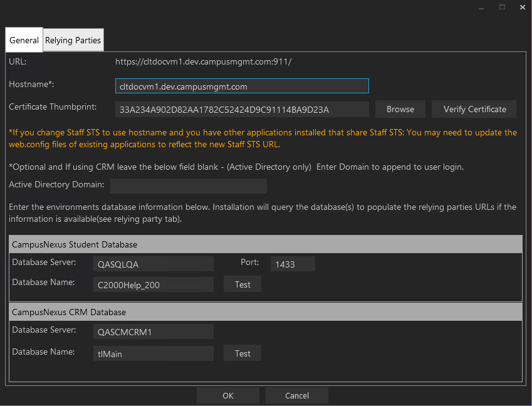Viewport: 532px width, 406px height.
Task: Maximize the installer window
Action: [501, 7]
